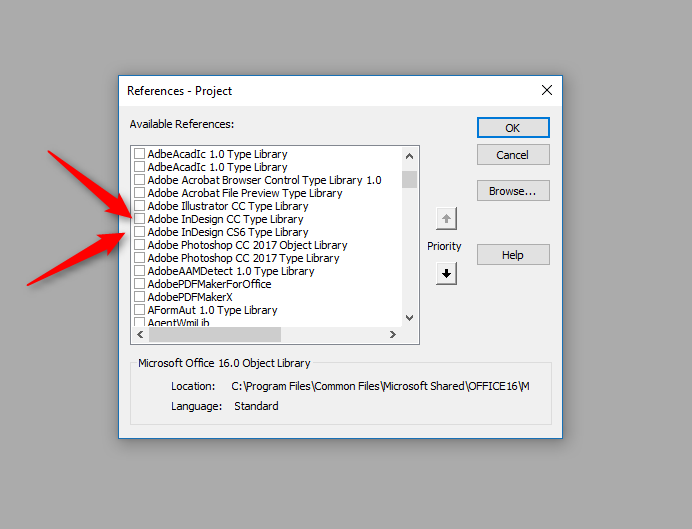Tick Adobe InDesign CC Type Library checkbox
Viewport: 692px width, 529px height.
tap(139, 219)
